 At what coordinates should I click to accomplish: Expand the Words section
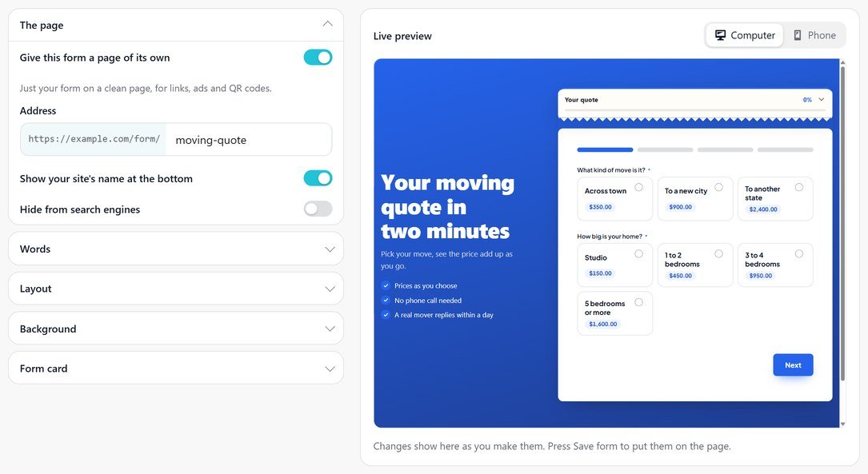pos(176,249)
